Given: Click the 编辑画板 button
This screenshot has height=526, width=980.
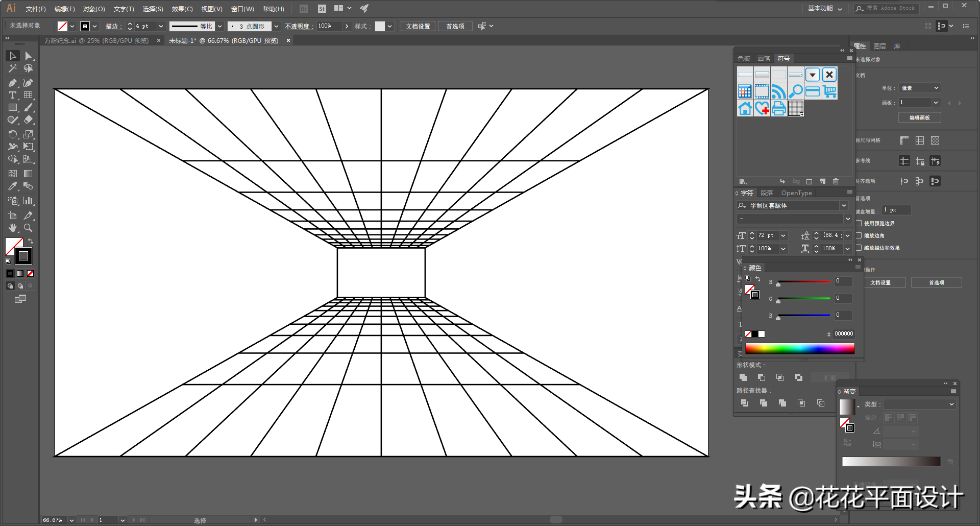Looking at the screenshot, I should point(919,117).
